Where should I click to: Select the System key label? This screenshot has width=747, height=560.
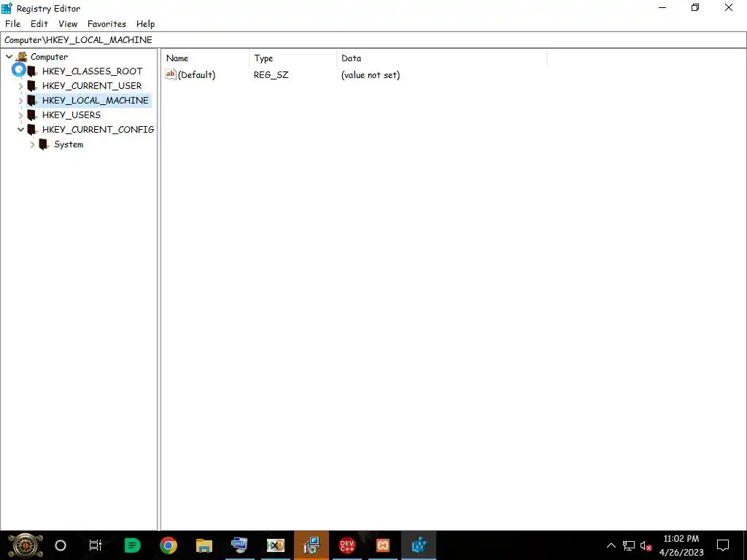pos(69,144)
